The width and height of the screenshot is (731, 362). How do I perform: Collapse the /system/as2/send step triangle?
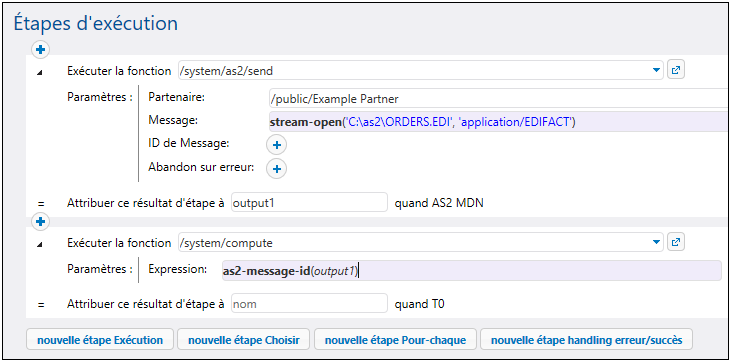40,72
